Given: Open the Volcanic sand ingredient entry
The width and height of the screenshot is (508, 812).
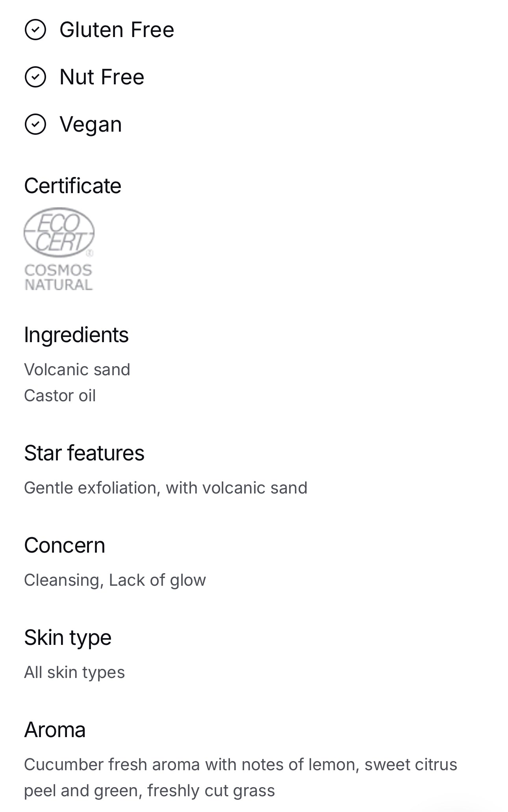Looking at the screenshot, I should [77, 370].
